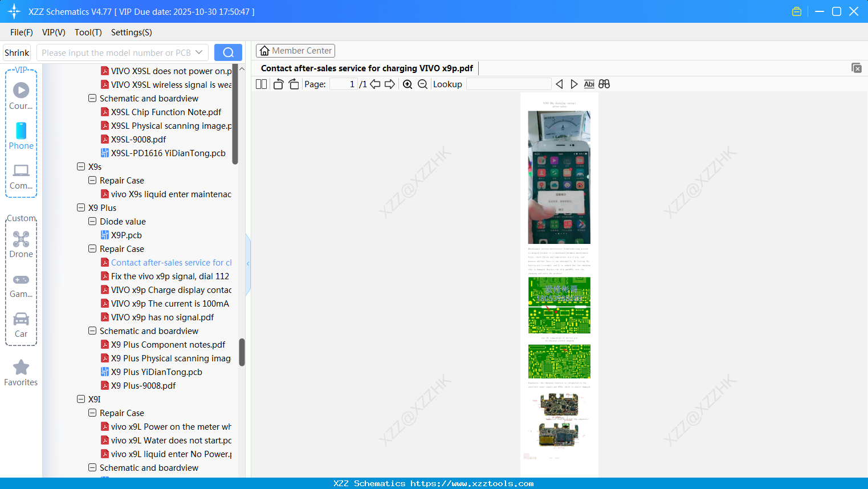Open the Member Center
This screenshot has width=868, height=489.
pyautogui.click(x=295, y=51)
